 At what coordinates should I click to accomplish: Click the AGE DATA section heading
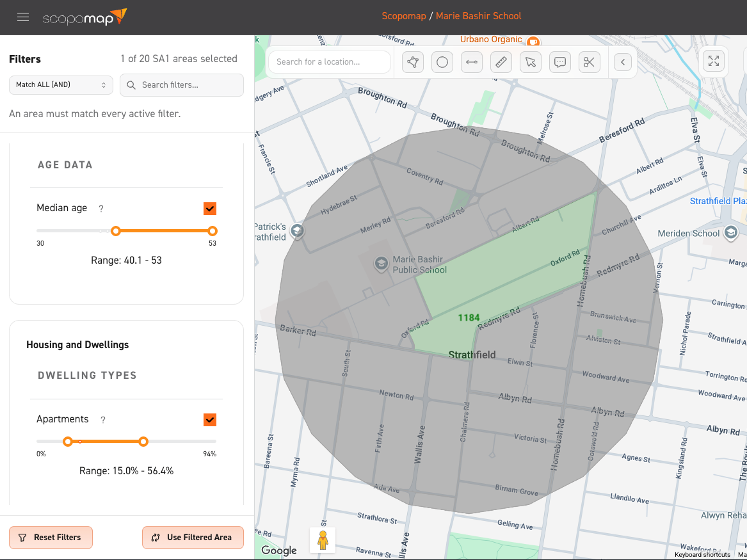[x=65, y=165]
